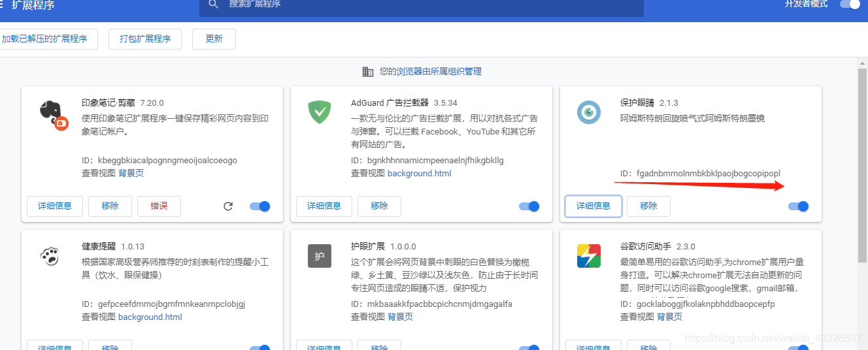The image size is (868, 350).
Task: Click ID text bgnkhhnnamicmpeenaelnjfhikgbkllg
Action: point(435,161)
